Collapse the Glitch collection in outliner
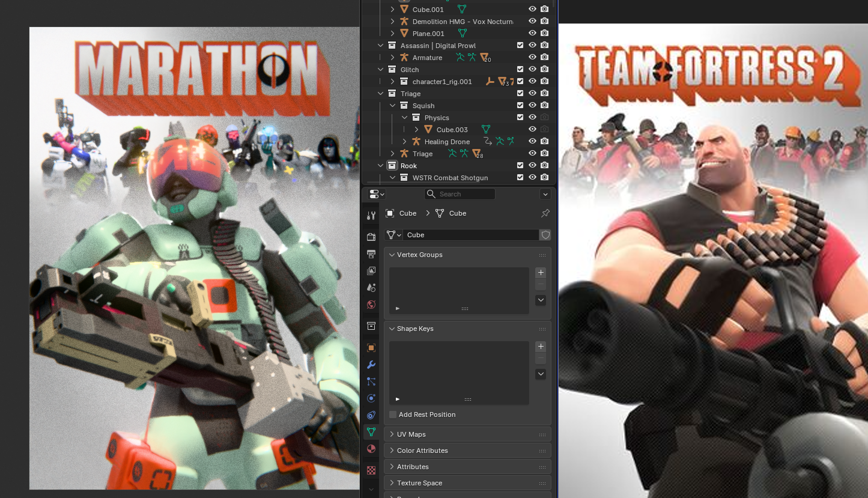Viewport: 868px width, 498px height. [x=380, y=70]
